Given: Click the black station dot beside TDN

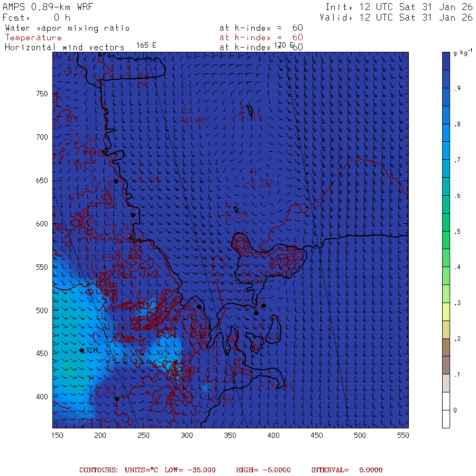Looking at the screenshot, I should (81, 351).
